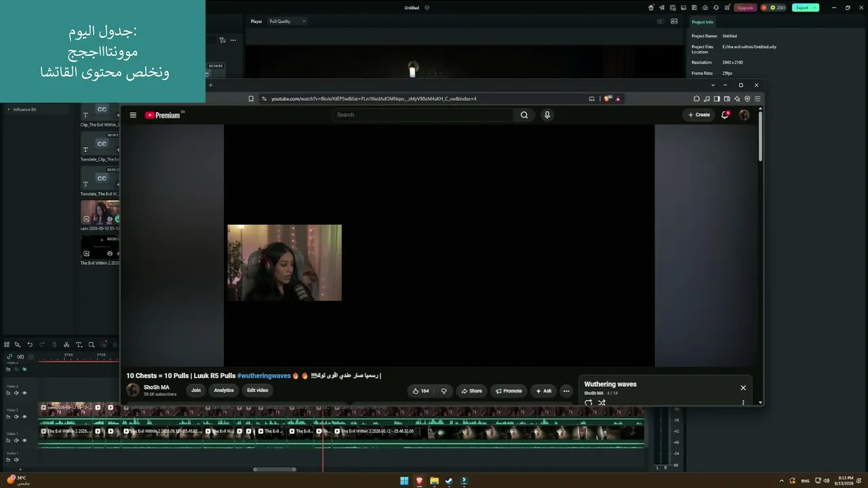Mute the Audio 1 track
868x488 pixels.
tap(16, 460)
